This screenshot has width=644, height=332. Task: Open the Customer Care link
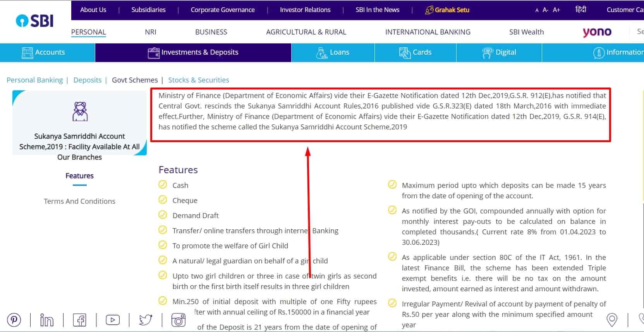(x=625, y=10)
